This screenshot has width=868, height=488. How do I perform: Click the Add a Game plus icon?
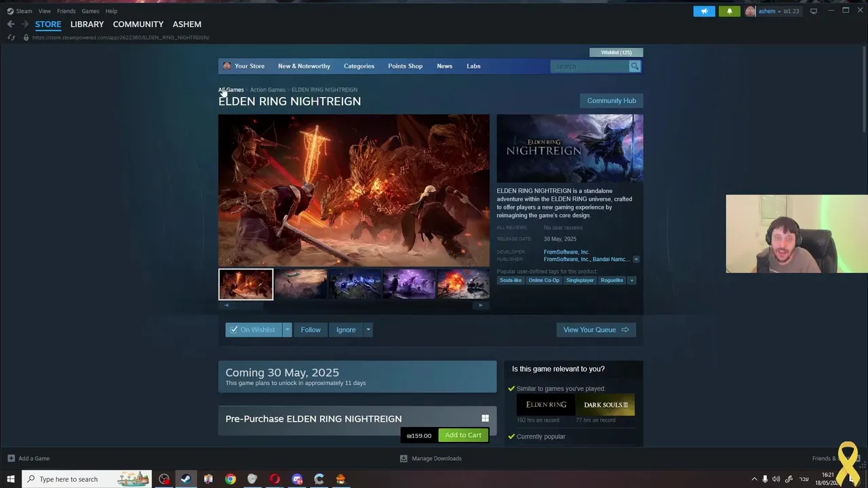(x=11, y=458)
